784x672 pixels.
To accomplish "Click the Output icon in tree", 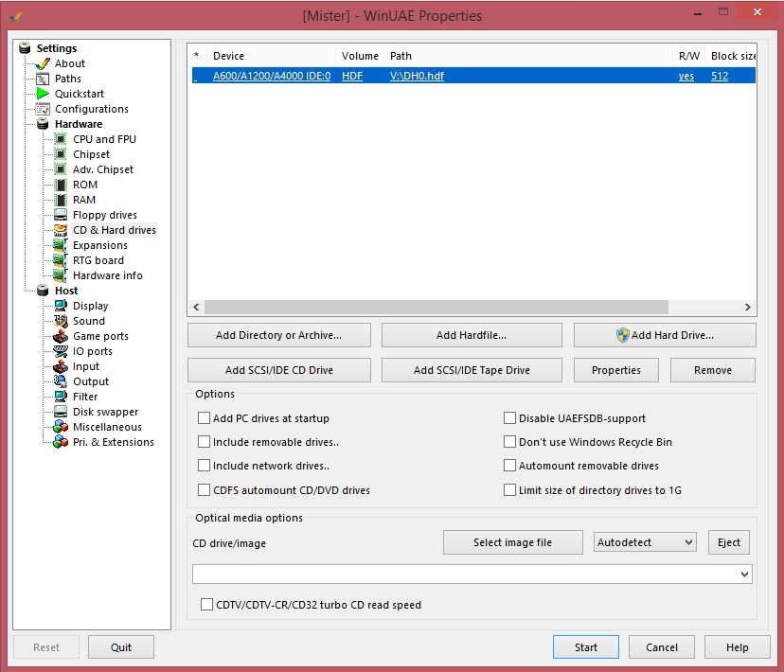I will click(x=61, y=381).
